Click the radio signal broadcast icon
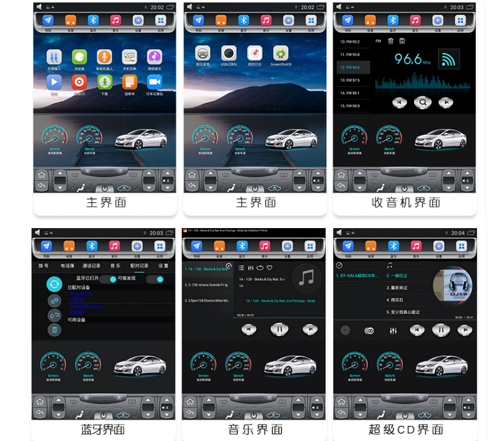 tap(449, 59)
